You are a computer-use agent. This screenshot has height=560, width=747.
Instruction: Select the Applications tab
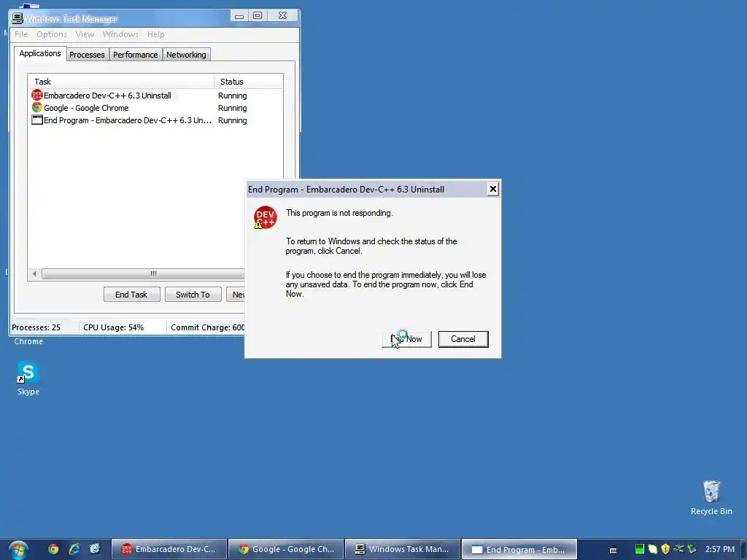point(40,53)
